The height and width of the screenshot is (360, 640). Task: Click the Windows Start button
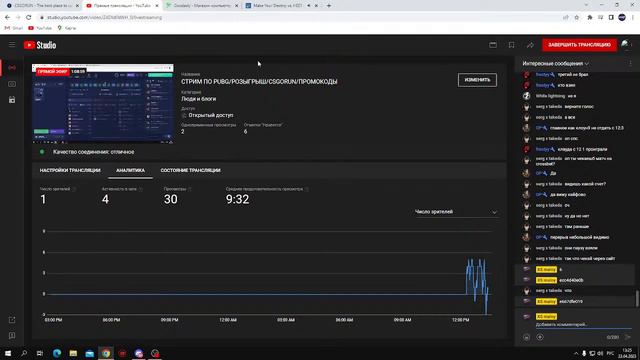point(8,353)
